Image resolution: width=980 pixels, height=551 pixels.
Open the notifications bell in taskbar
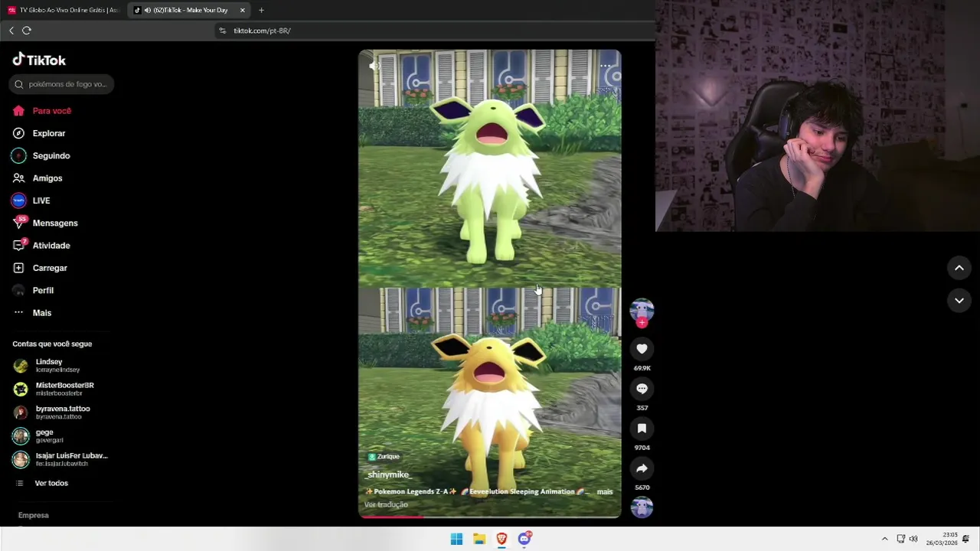coord(965,539)
